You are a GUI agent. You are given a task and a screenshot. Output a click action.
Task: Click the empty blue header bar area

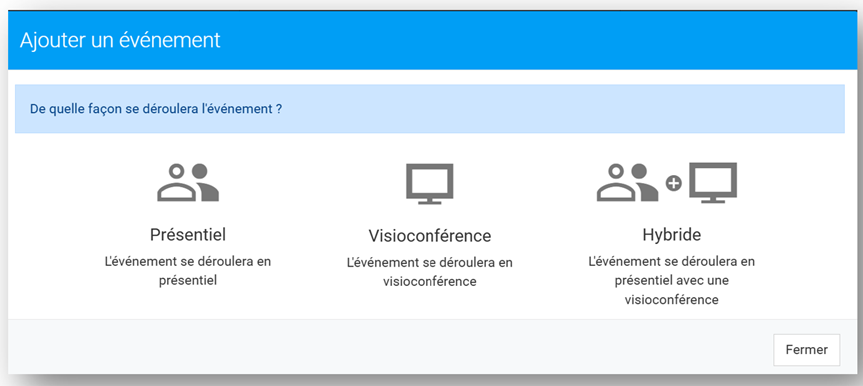coord(539,41)
